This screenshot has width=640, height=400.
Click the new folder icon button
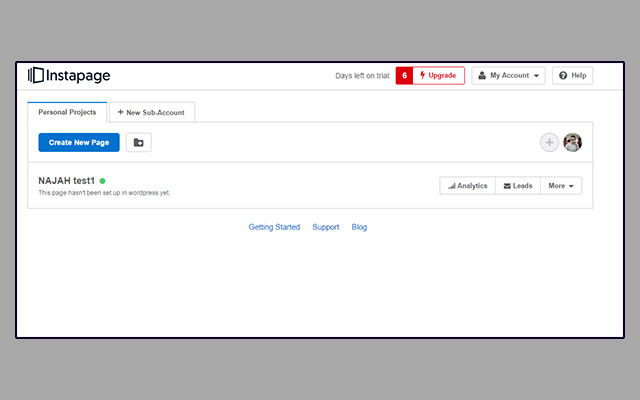click(x=139, y=142)
